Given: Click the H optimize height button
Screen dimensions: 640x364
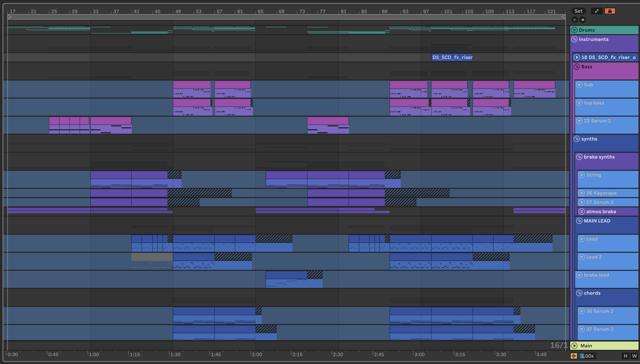Looking at the screenshot, I should (625, 356).
